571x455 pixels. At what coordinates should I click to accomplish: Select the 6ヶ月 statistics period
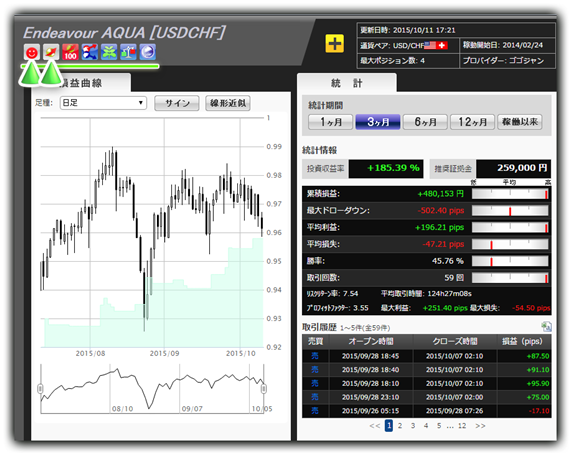425,122
